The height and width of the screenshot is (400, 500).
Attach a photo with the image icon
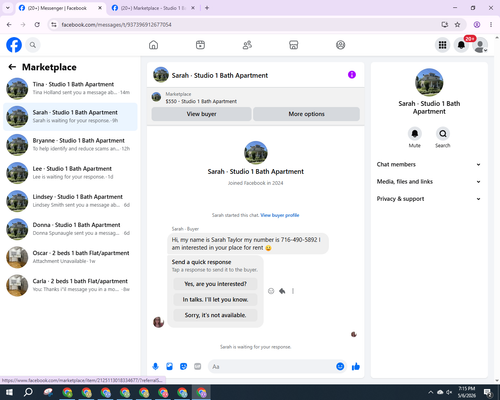[x=169, y=367]
